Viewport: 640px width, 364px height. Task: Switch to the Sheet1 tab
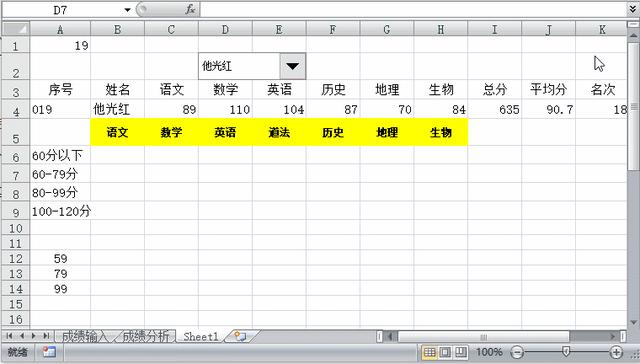click(201, 336)
